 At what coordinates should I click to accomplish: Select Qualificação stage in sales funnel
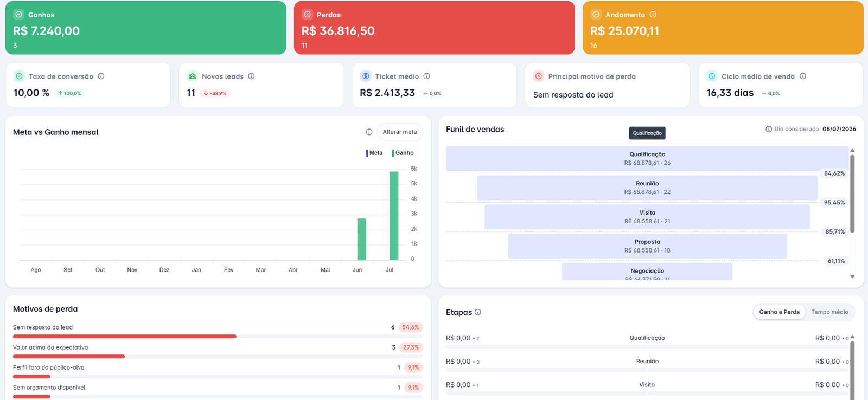pyautogui.click(x=647, y=158)
